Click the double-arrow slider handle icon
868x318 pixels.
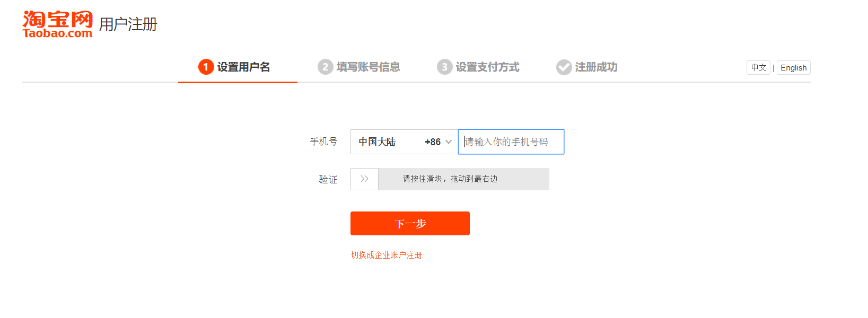pyautogui.click(x=364, y=179)
